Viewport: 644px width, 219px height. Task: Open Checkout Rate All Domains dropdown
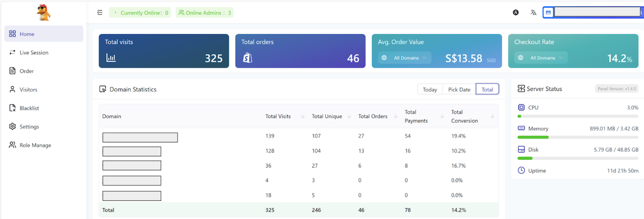[x=541, y=58]
